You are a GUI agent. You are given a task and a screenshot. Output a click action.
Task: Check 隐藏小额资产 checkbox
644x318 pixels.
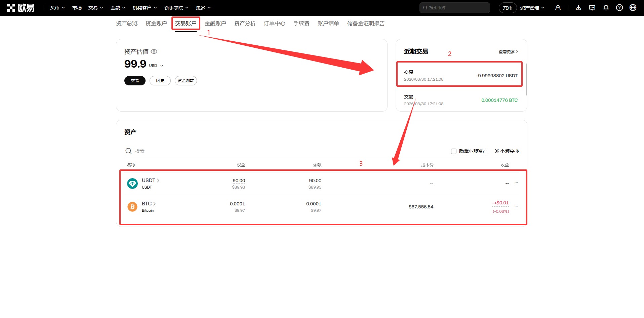point(454,151)
